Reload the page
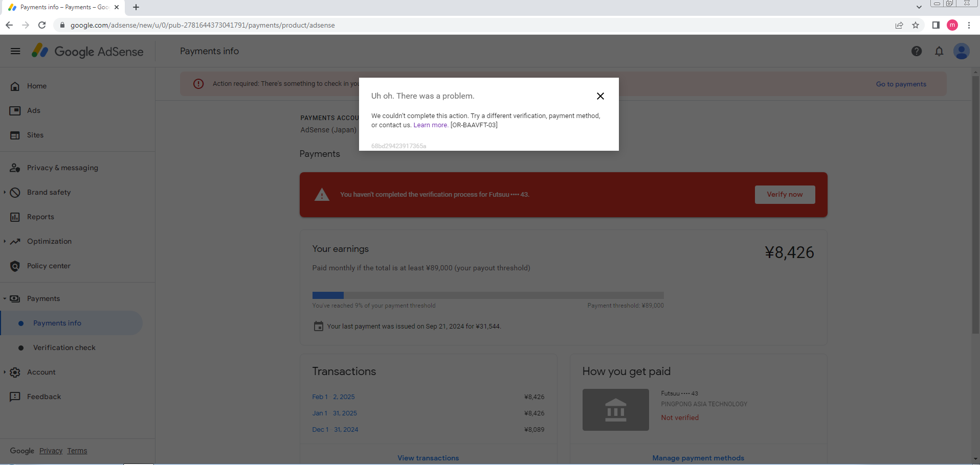 coord(42,25)
